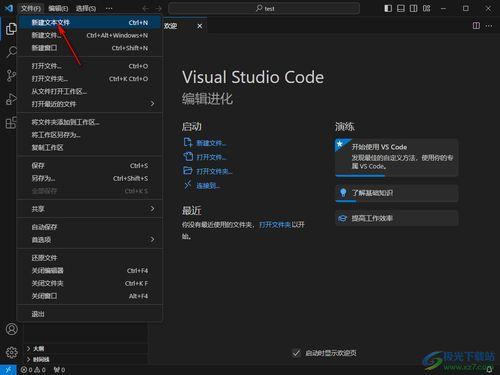This screenshot has width=500, height=375.
Task: Choose 关闭文件夹 menu entry
Action: (89, 283)
